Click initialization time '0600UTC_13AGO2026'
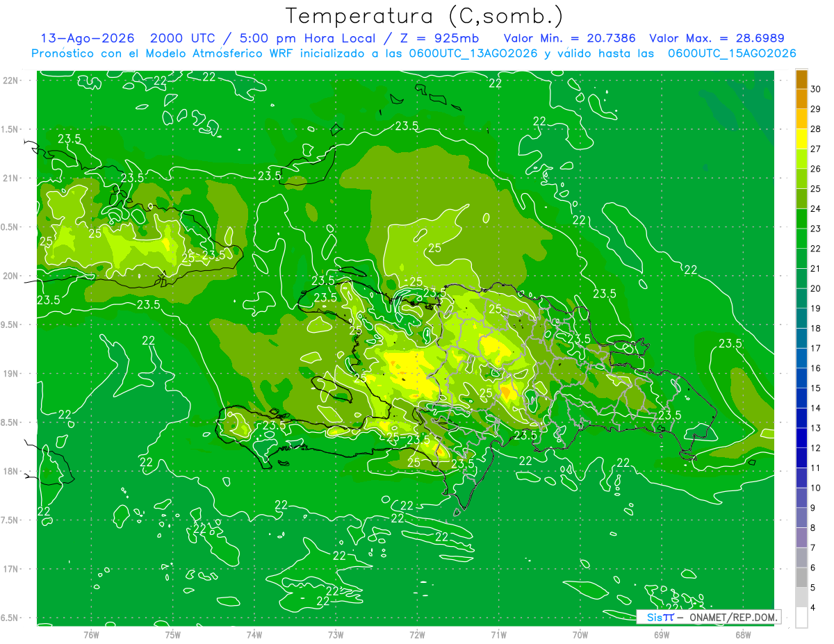834x644 pixels. click(x=475, y=53)
